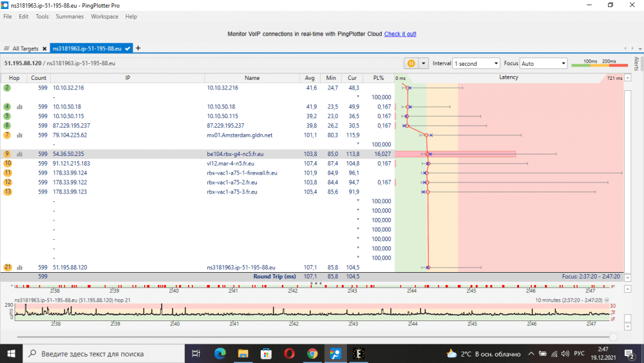Screen dimensions: 644x363
Task: Open the Workspace menu
Action: pyautogui.click(x=104, y=17)
